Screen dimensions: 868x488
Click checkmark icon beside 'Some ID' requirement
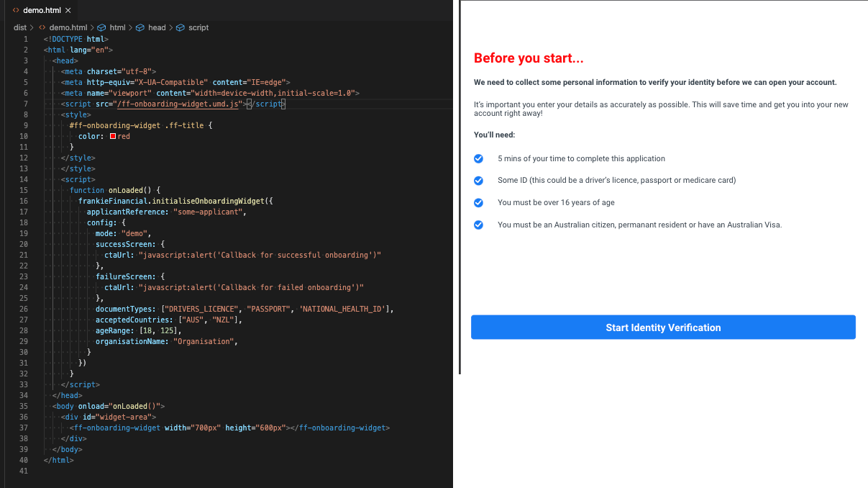pos(478,180)
